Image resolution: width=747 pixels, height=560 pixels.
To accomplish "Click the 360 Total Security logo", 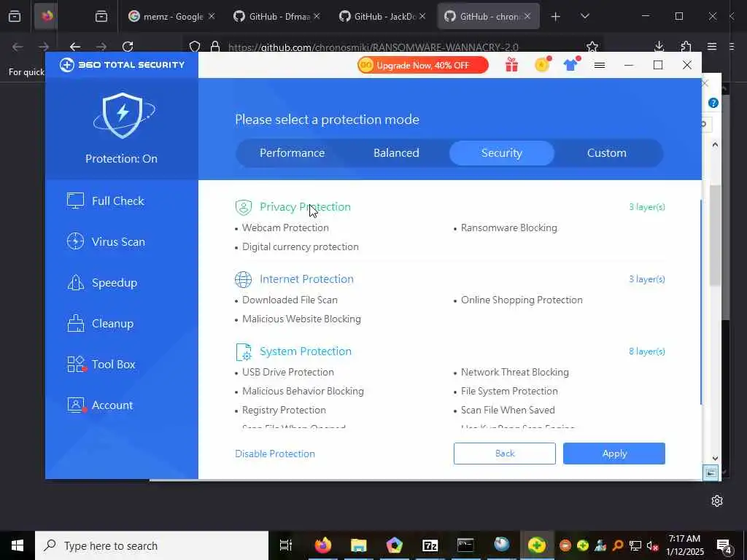I will pyautogui.click(x=122, y=65).
